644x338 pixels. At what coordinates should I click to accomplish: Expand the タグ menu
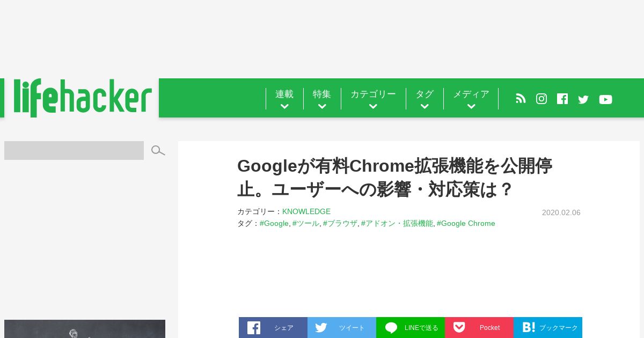(425, 99)
